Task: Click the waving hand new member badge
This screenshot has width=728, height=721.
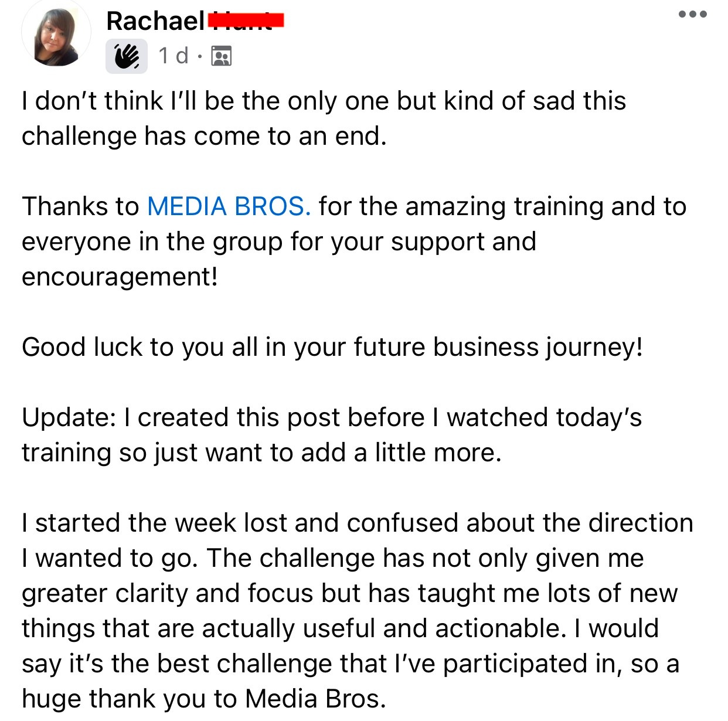Action: (x=127, y=56)
